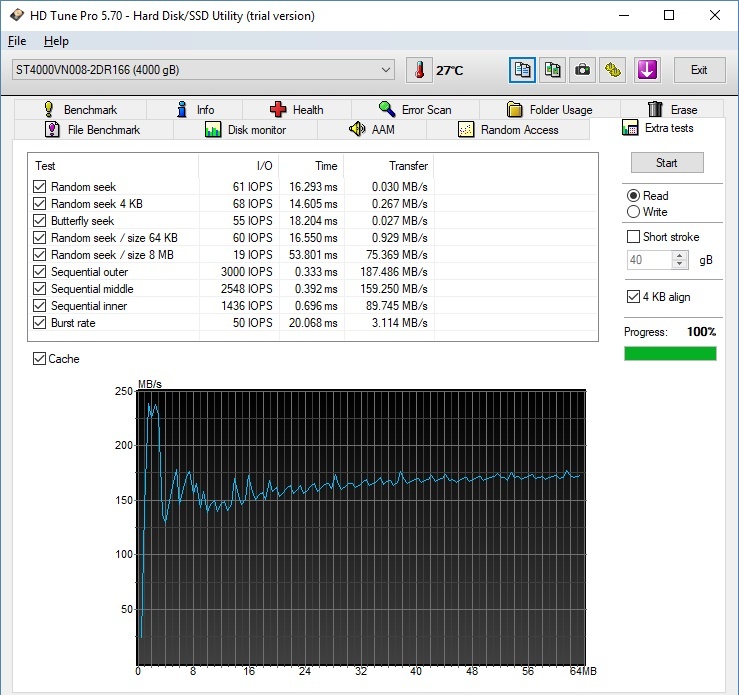Click the Benchmark lightbulb icon
The image size is (739, 695).
pos(48,109)
